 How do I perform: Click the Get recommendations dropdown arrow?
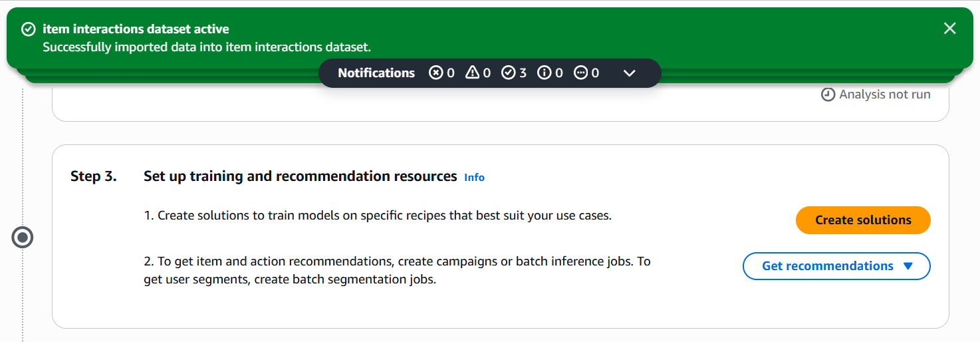tap(908, 266)
